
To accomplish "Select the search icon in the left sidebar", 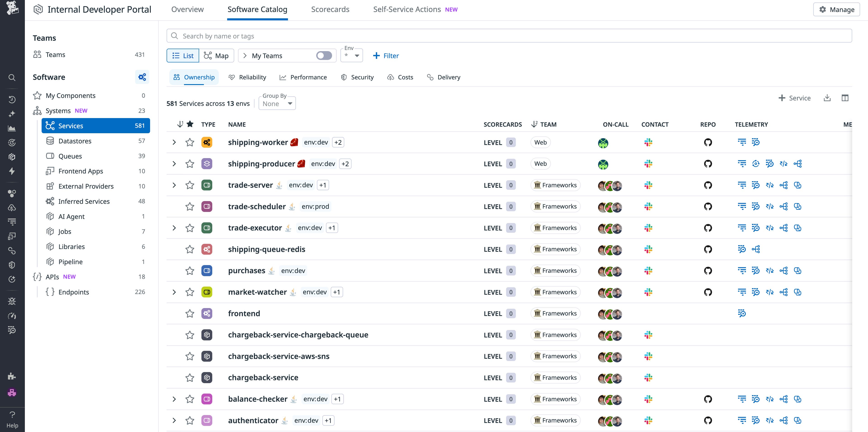I will tap(12, 78).
